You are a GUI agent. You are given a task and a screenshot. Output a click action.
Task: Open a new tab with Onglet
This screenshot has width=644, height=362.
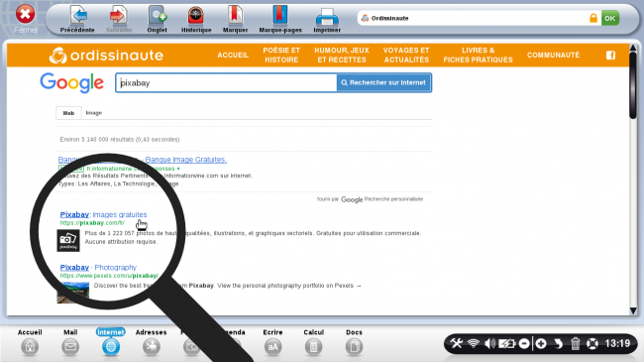point(157,19)
